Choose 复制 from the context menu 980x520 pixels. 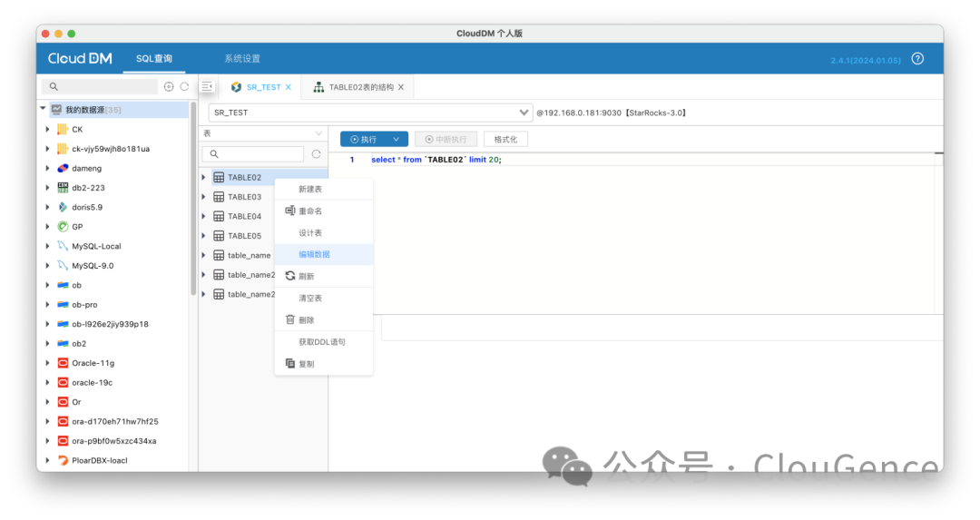[324, 364]
